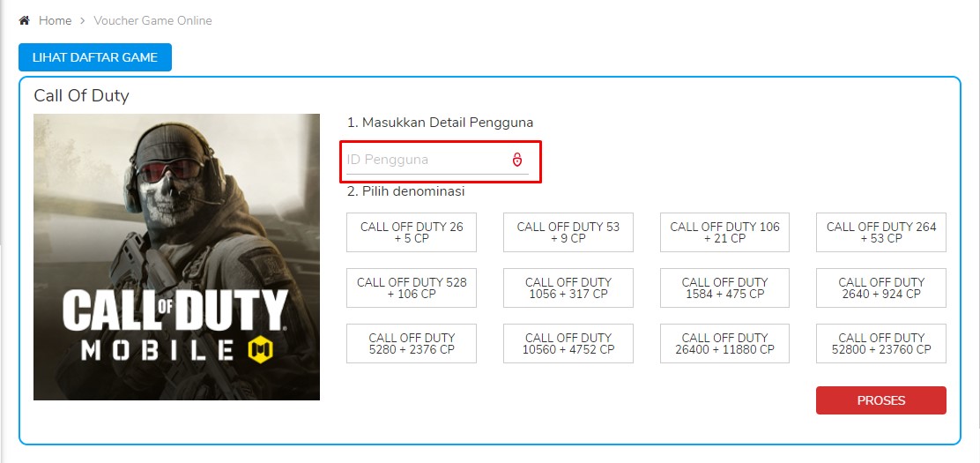Click the red lock icon in ID field
The width and height of the screenshot is (980, 463).
(516, 160)
